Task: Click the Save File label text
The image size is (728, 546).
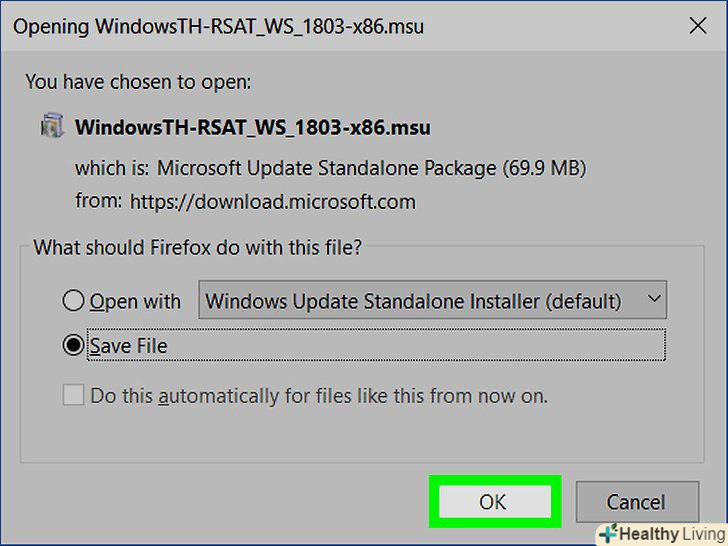Action: coord(129,346)
